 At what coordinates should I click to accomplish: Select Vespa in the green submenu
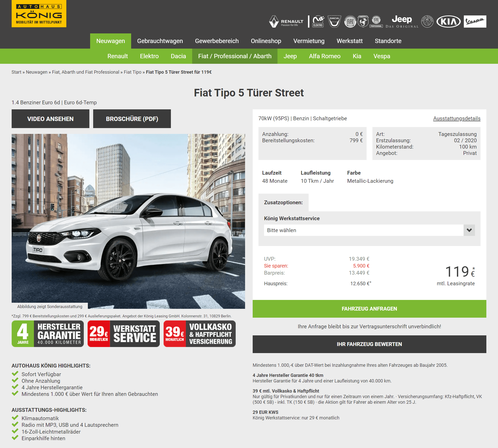pos(382,56)
